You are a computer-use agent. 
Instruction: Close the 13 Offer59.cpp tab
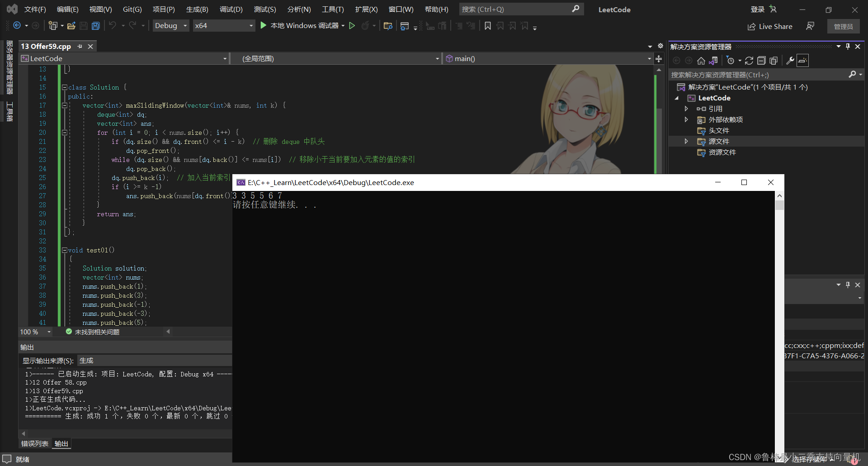tap(90, 46)
